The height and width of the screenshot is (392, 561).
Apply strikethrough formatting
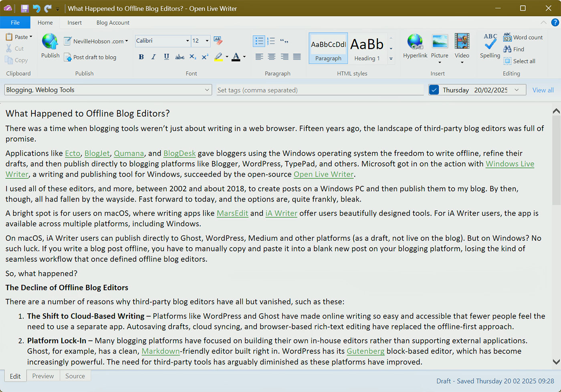tap(180, 57)
